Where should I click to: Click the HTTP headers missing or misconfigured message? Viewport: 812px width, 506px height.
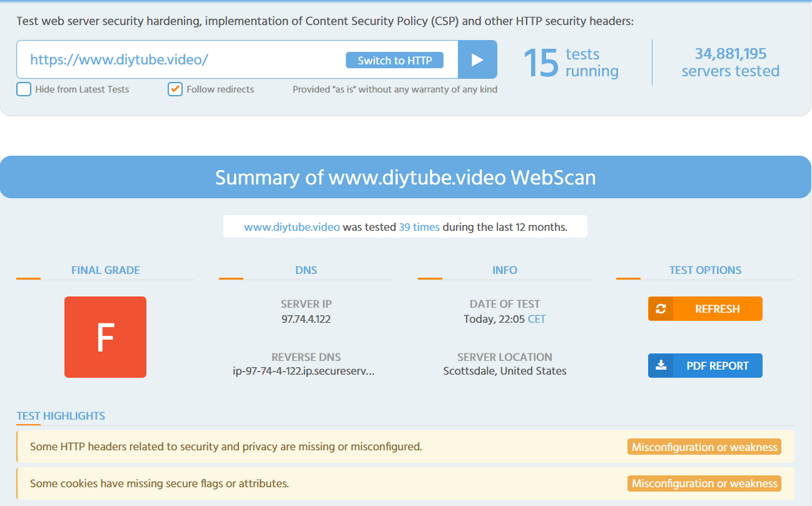click(226, 447)
